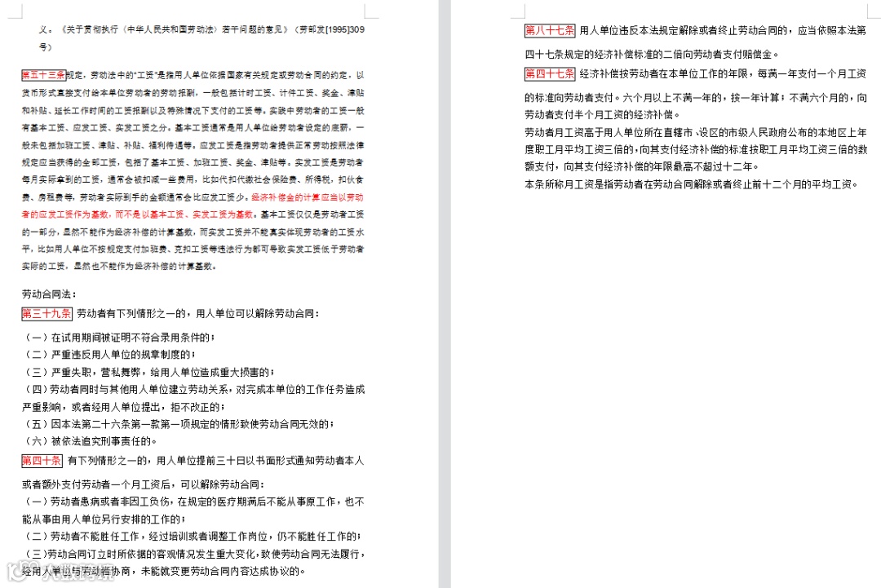Click the line 四十七条规定的经济补偿标准的二倍

click(653, 55)
